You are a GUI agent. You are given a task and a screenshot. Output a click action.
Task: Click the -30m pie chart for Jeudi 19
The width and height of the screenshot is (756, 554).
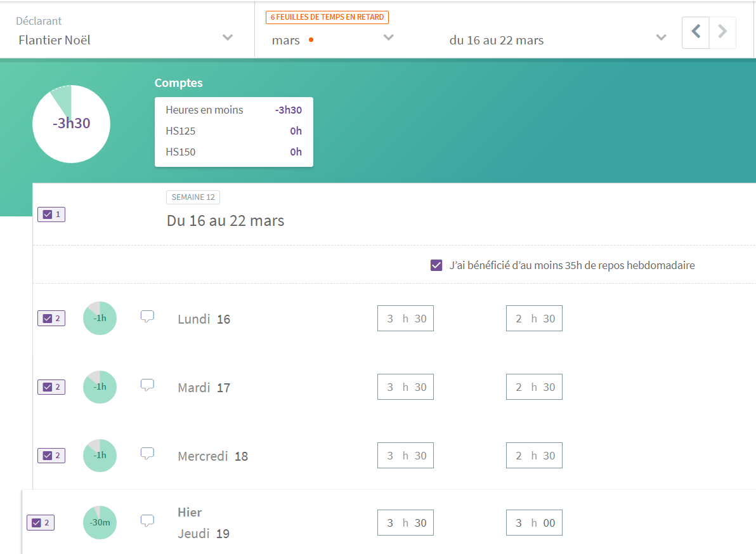(100, 522)
